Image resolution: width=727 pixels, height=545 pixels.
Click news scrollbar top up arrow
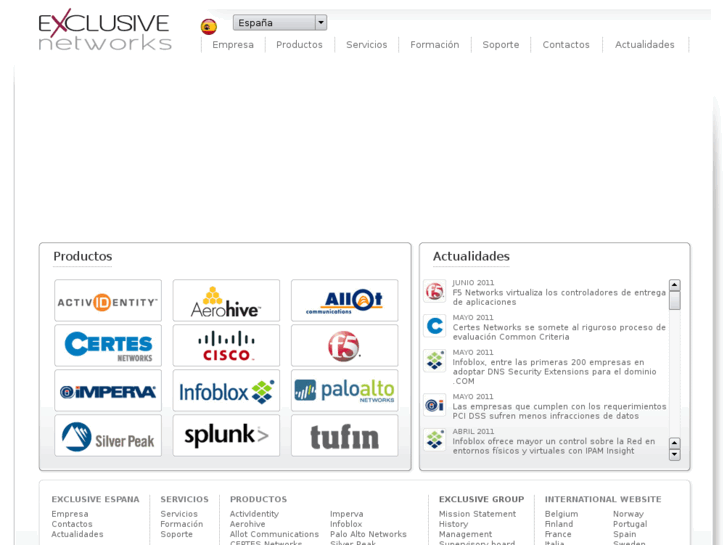675,285
